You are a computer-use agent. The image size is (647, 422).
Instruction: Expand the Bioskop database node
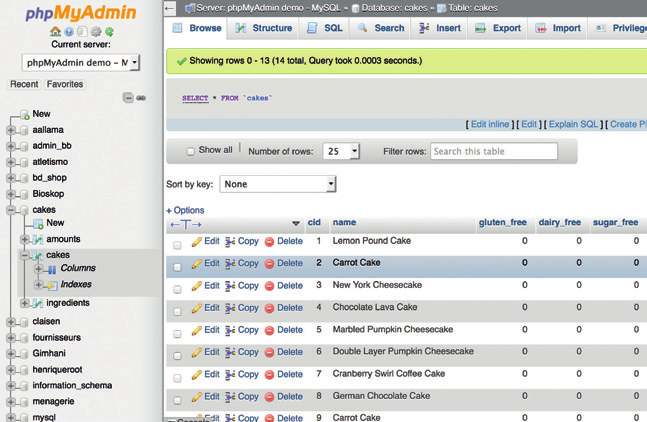click(11, 194)
